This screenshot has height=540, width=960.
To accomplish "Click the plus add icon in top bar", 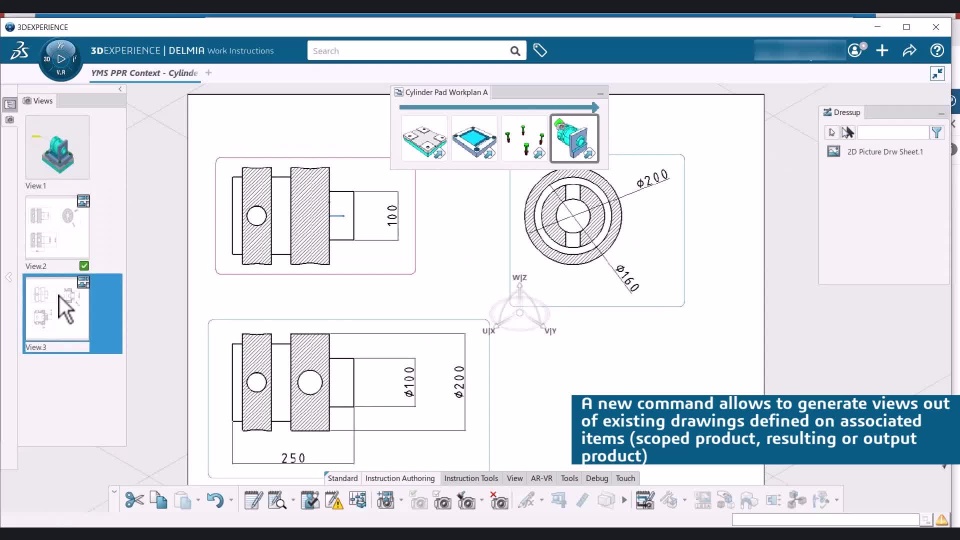I will (882, 50).
